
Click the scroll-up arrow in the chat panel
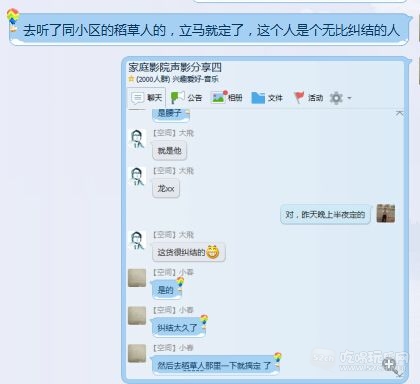point(399,114)
